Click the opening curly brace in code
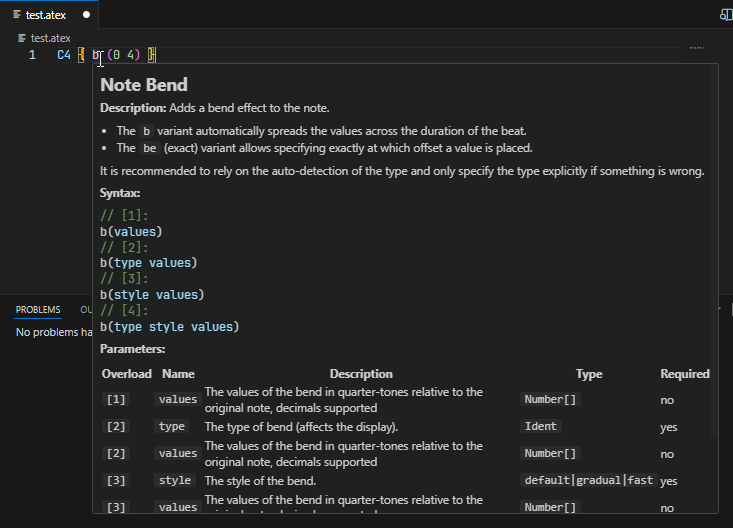This screenshot has width=733, height=528. [x=80, y=55]
